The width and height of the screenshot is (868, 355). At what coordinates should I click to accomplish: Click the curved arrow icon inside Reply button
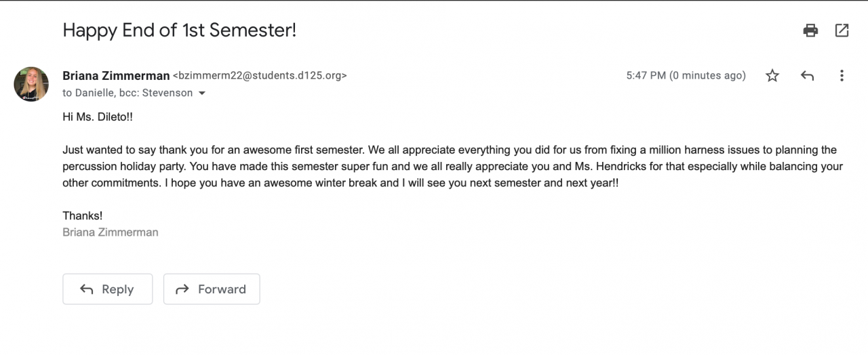87,289
